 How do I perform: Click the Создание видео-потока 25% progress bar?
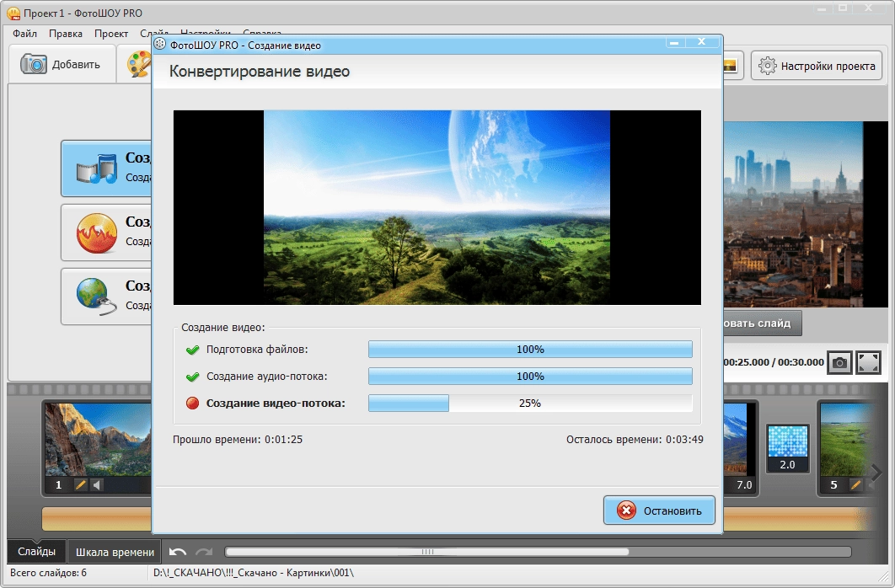[530, 404]
